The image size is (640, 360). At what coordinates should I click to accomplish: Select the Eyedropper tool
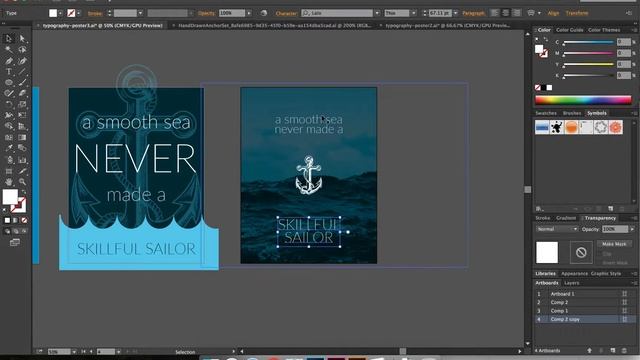tap(9, 149)
